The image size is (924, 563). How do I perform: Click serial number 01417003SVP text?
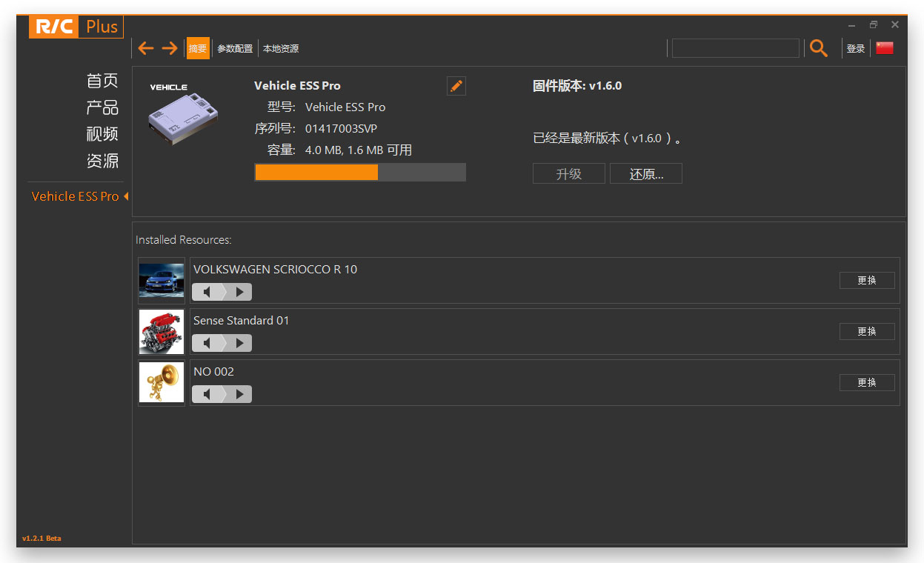point(341,129)
